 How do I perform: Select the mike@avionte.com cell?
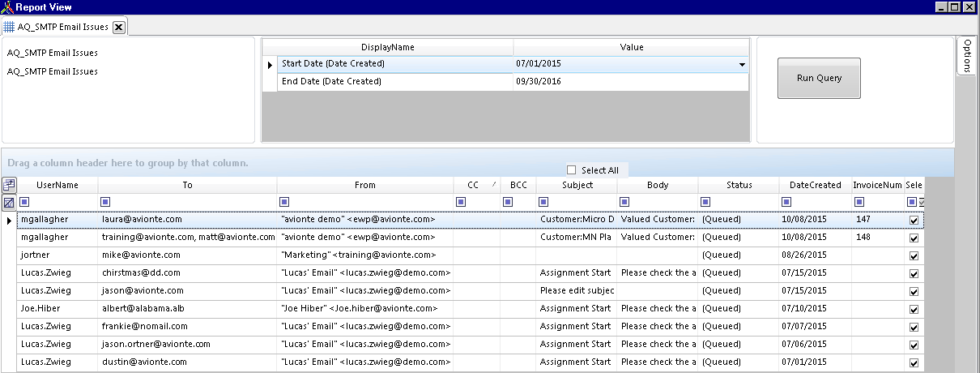coord(187,255)
